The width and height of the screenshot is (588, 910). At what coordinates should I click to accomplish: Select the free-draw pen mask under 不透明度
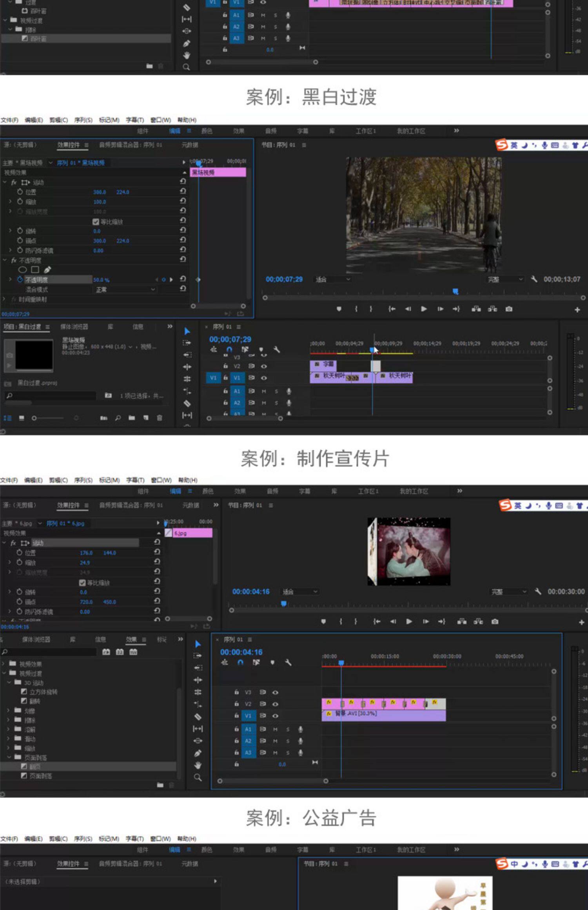click(x=47, y=270)
